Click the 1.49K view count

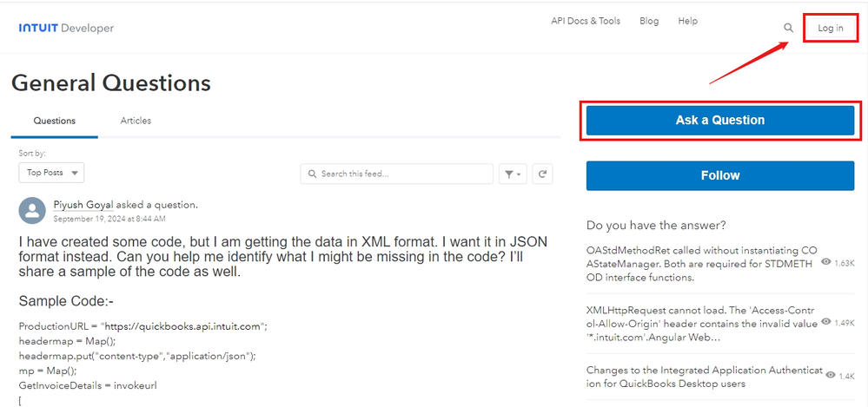845,323
